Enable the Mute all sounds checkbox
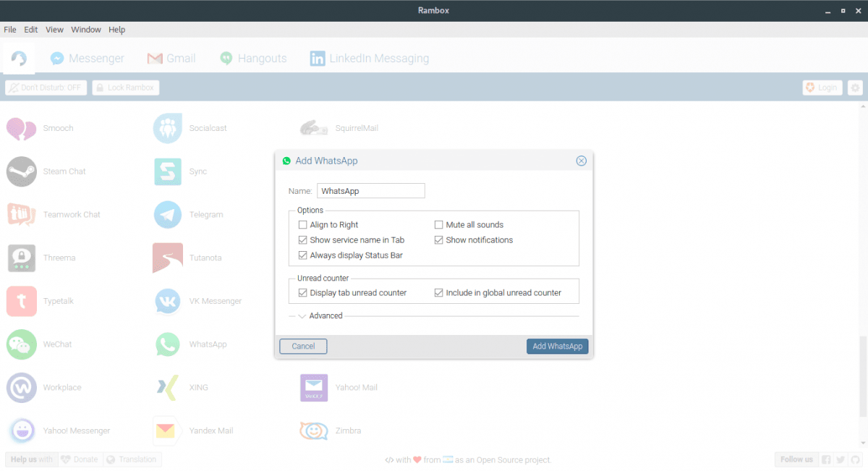Image resolution: width=868 pixels, height=471 pixels. click(438, 225)
